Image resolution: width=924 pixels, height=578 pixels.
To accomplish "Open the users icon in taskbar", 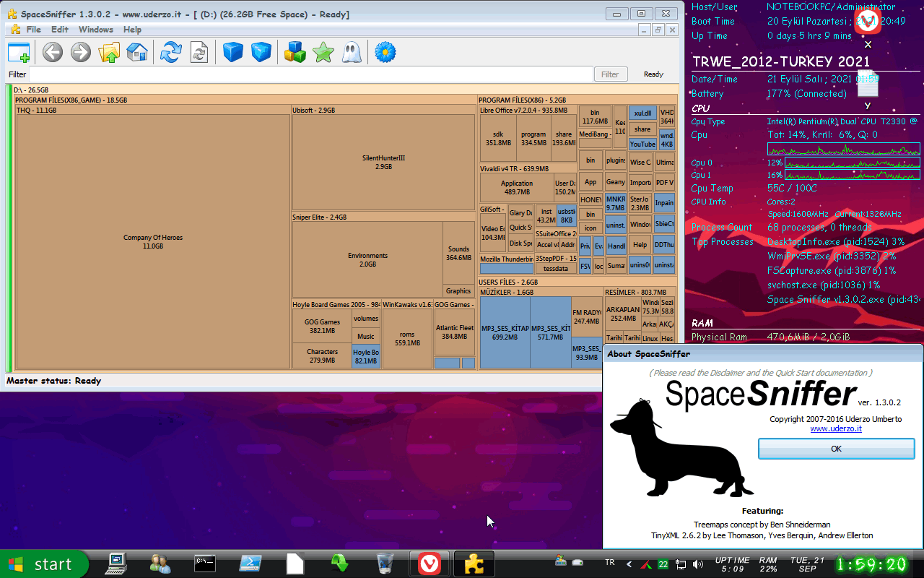I will [160, 564].
